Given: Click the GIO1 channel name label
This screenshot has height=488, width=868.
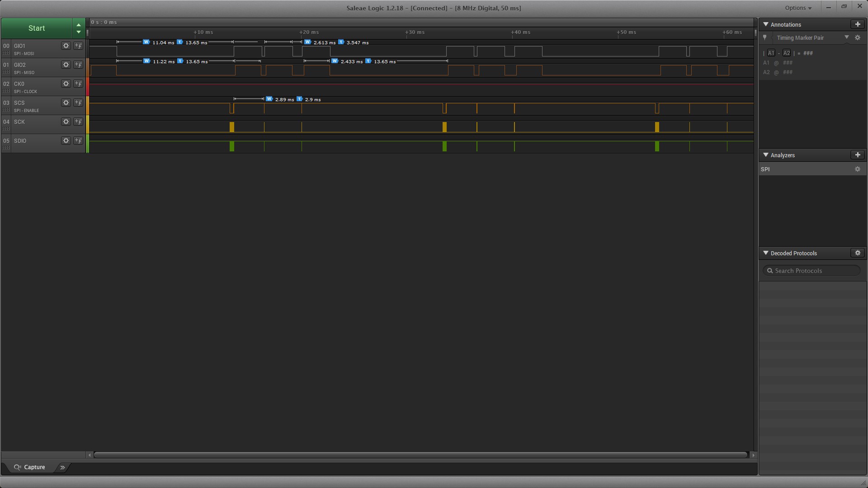Looking at the screenshot, I should [19, 46].
